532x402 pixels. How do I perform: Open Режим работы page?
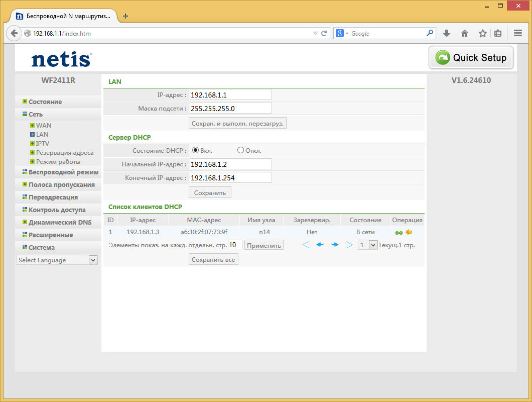(58, 162)
